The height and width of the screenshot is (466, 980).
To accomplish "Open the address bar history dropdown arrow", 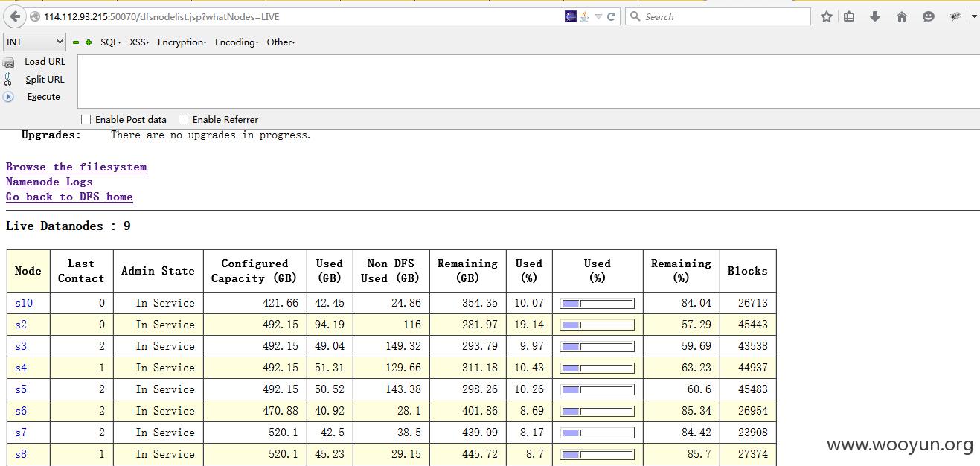I will (x=598, y=16).
